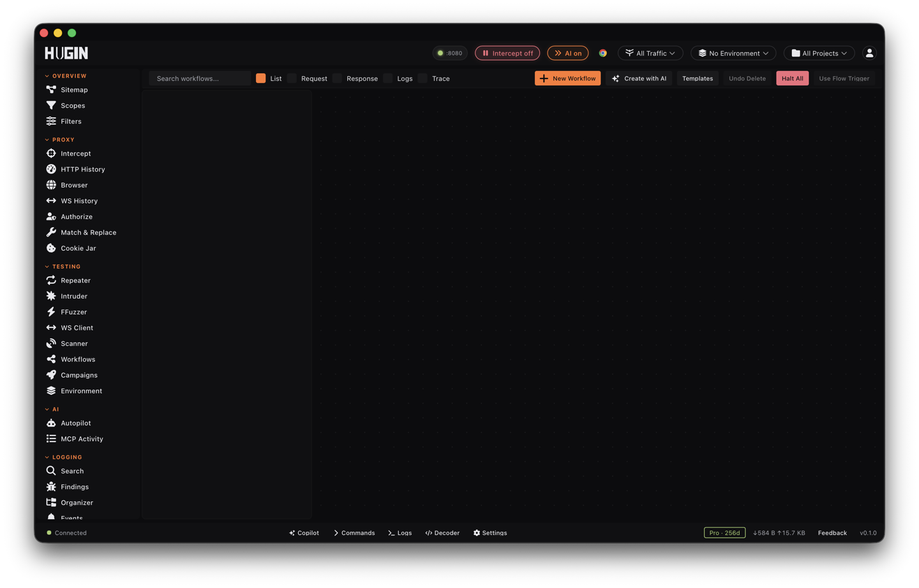Viewport: 919px width, 588px height.
Task: Click the Chrome browser icon in header
Action: point(602,53)
